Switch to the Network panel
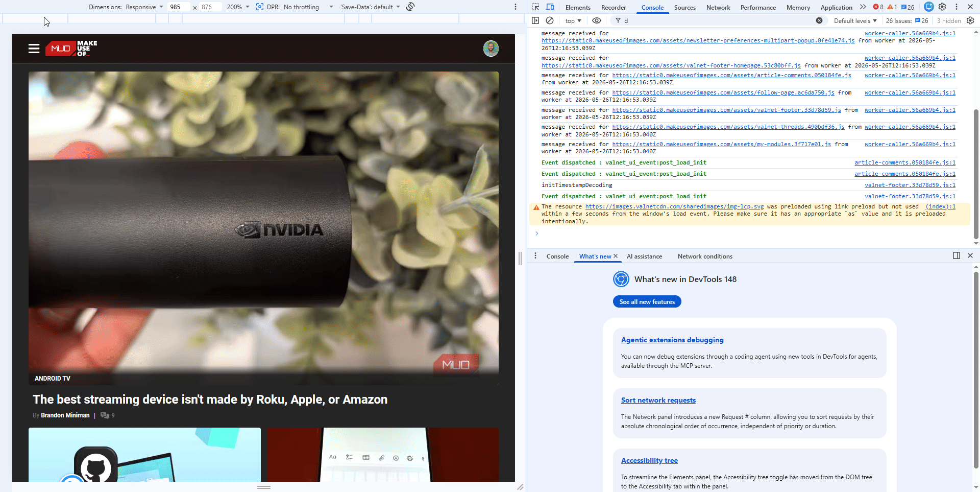The height and width of the screenshot is (492, 980). pyautogui.click(x=718, y=8)
